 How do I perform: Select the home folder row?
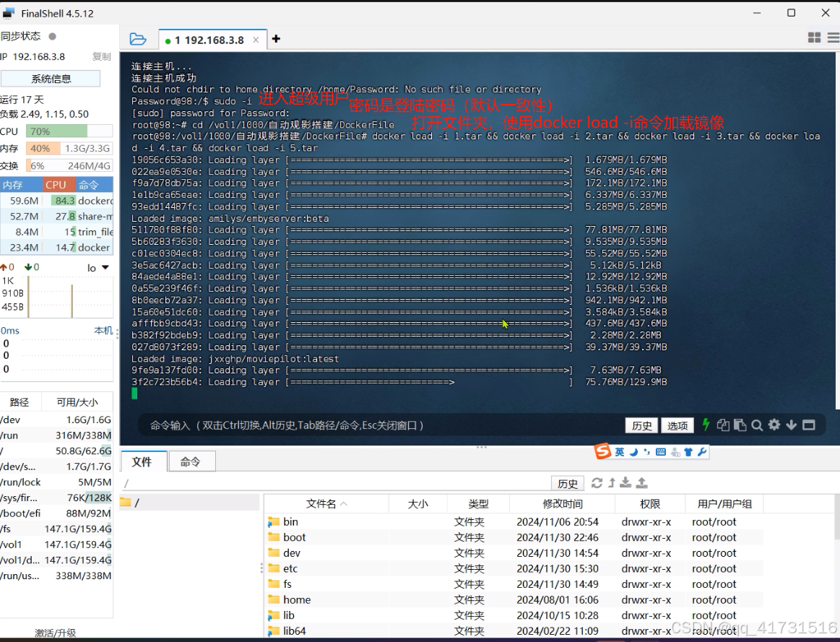514,599
